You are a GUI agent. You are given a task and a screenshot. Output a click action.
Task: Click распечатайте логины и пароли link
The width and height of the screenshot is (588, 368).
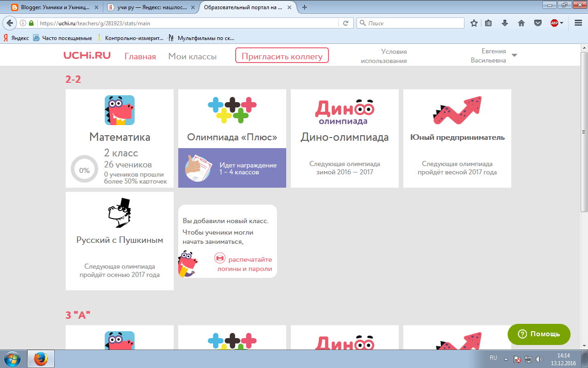click(x=245, y=264)
